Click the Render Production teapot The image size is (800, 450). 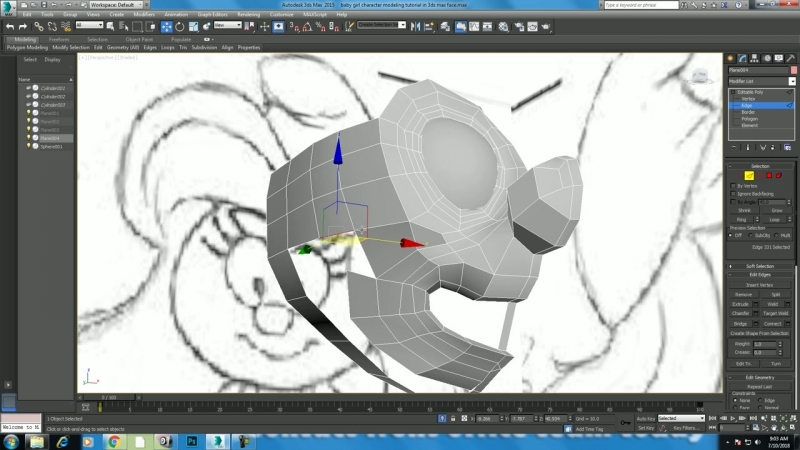coord(546,27)
